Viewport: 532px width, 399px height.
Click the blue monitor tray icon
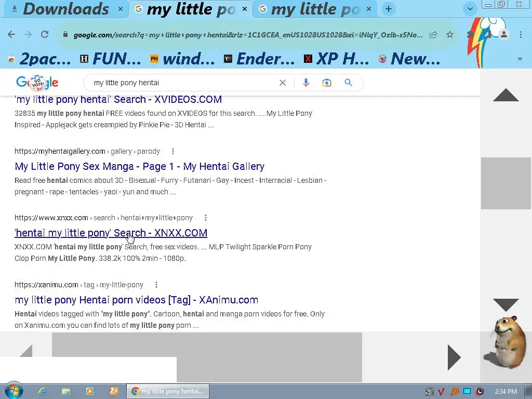(467, 391)
